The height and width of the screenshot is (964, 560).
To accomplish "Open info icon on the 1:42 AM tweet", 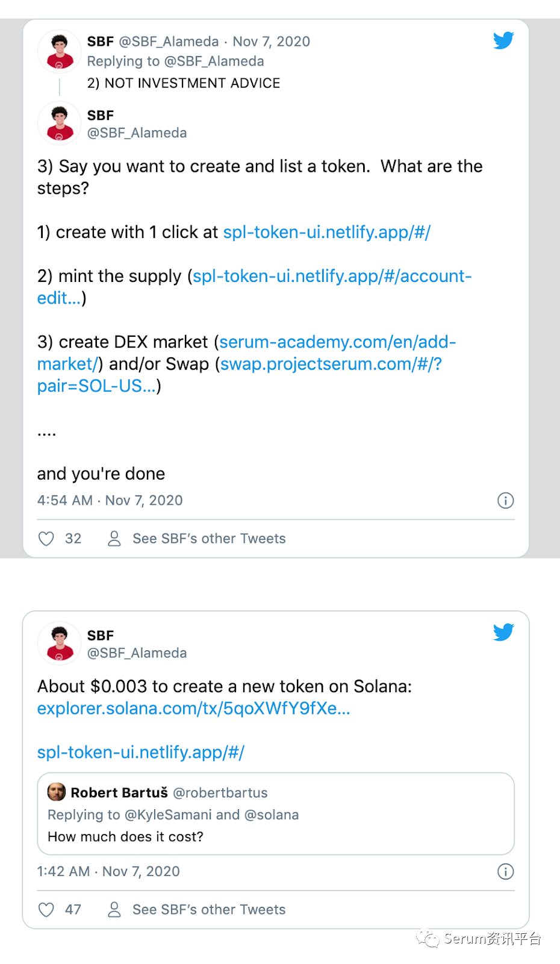I will coord(506,872).
